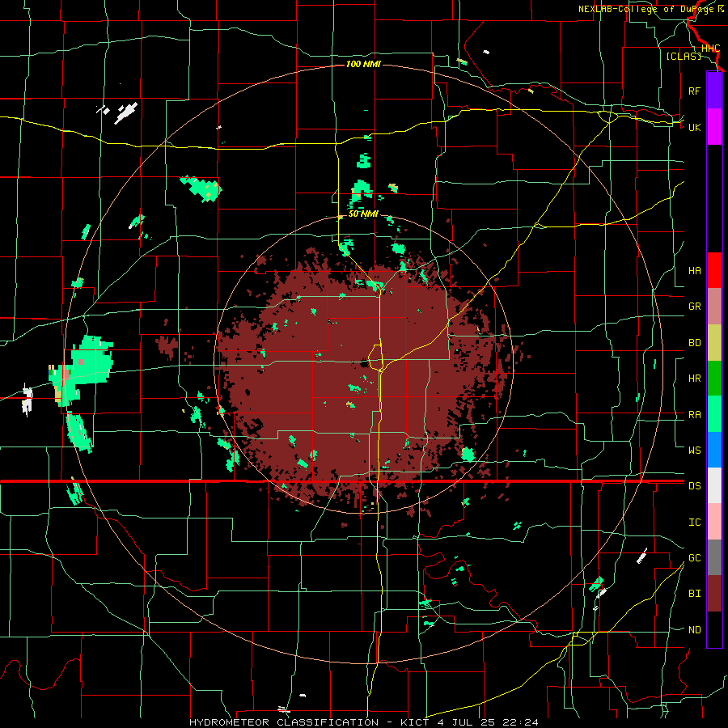728x728 pixels.
Task: Click the HA legend label
Action: (694, 271)
